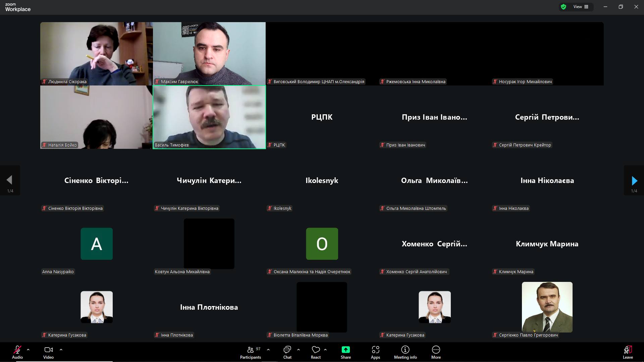Open the Apps panel
Viewport: 644px width, 362px height.
[375, 352]
